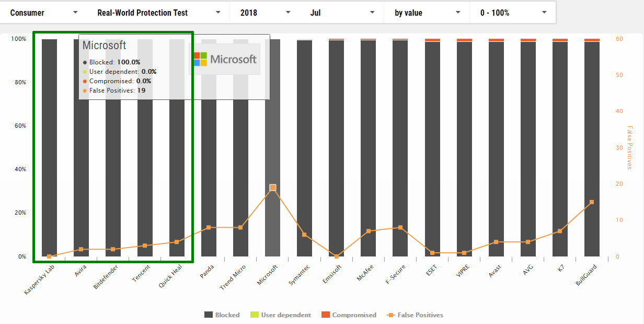Image resolution: width=644 pixels, height=324 pixels.
Task: Toggle the Compromised legend label
Action: coord(354,315)
